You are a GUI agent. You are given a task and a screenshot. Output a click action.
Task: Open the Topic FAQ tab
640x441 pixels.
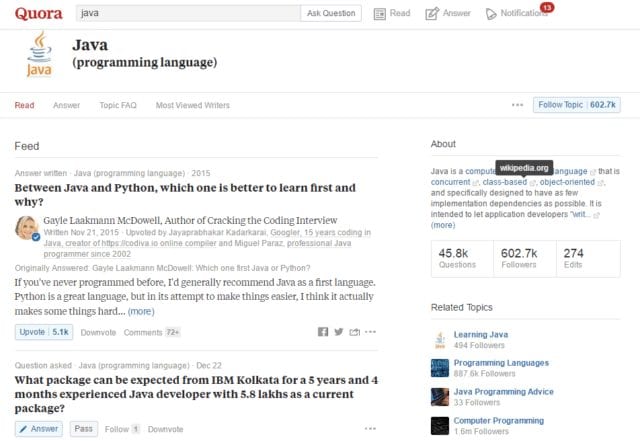[x=118, y=105]
